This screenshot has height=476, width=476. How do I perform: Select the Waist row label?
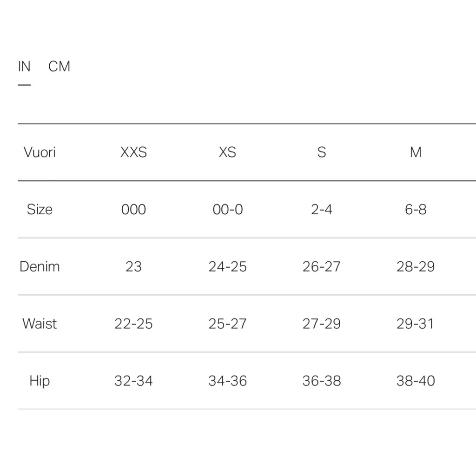pos(40,324)
